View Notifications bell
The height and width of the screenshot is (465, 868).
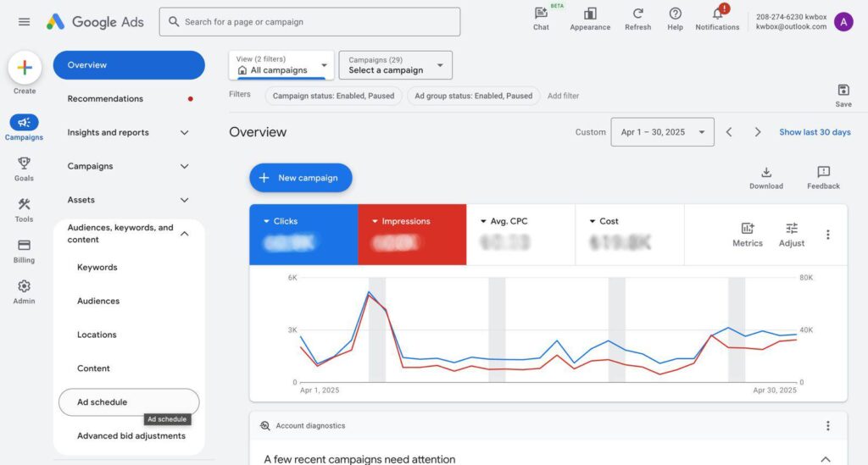click(717, 19)
